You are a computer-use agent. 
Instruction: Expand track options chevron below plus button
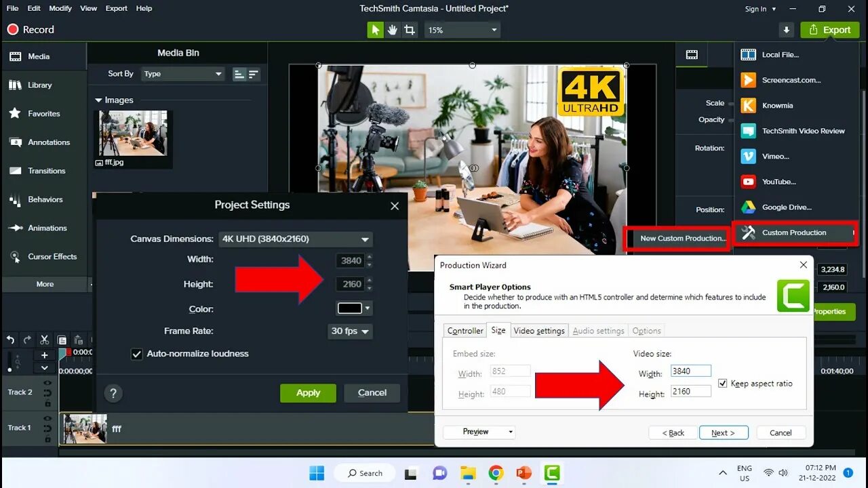coord(44,367)
